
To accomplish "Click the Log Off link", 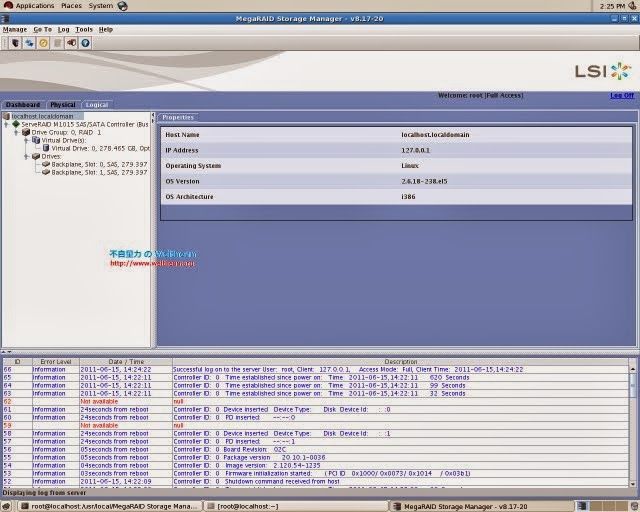I will [622, 96].
